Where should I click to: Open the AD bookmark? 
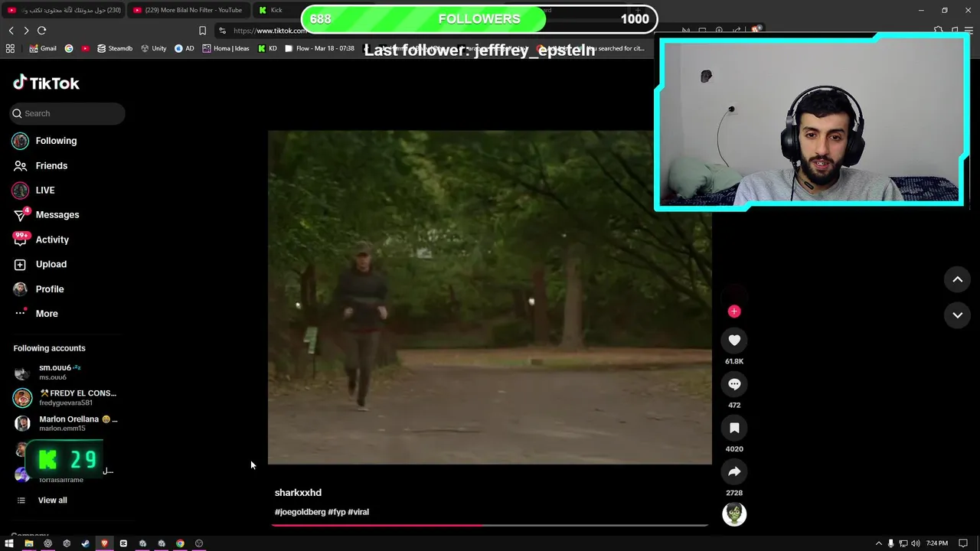[x=185, y=48]
